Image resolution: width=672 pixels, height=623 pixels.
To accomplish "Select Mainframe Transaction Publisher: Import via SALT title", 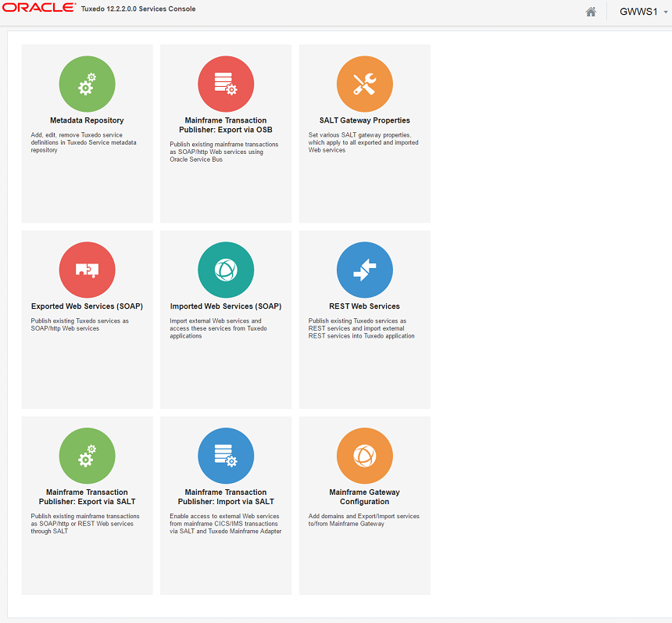I will pos(226,497).
